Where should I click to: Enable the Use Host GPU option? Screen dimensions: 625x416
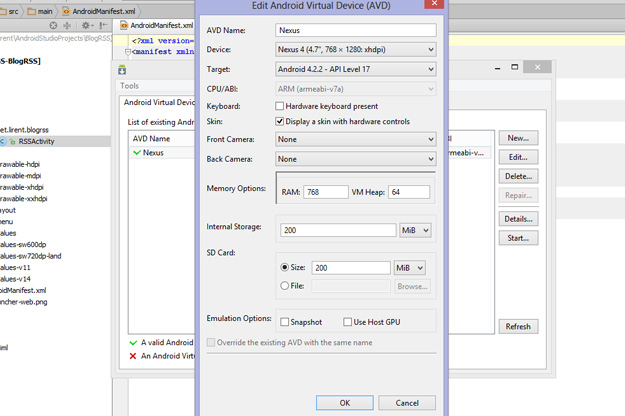pyautogui.click(x=348, y=322)
